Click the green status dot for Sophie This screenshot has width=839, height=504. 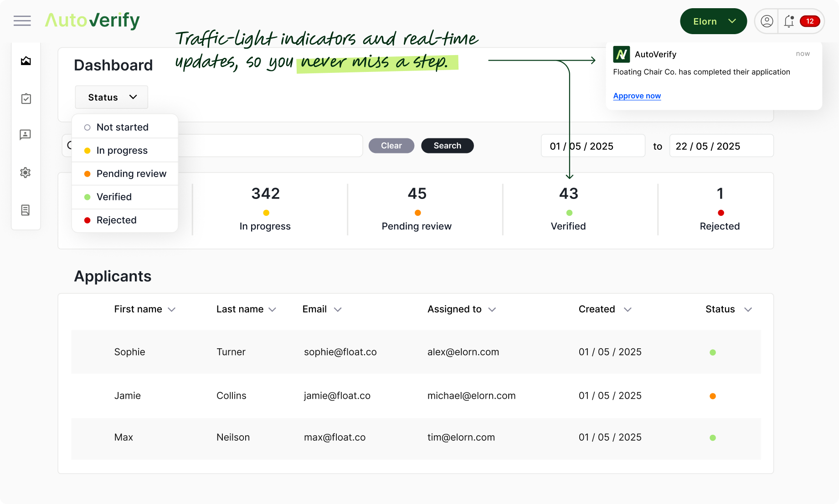pos(713,352)
